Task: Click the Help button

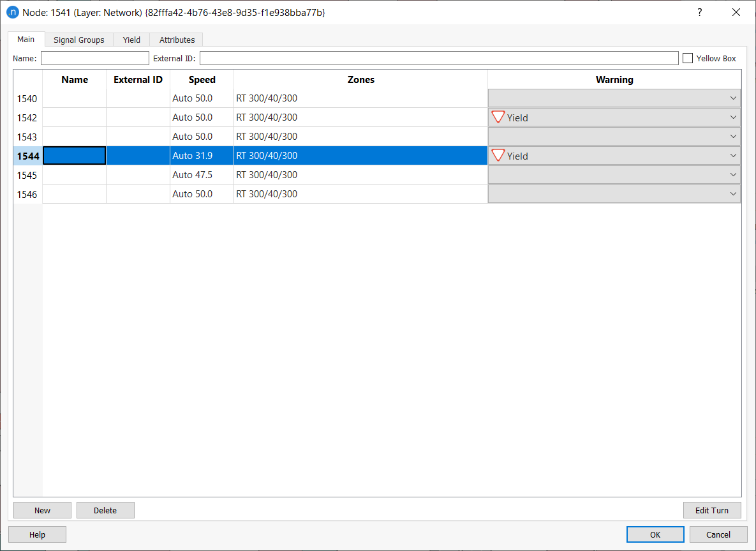Action: [37, 534]
